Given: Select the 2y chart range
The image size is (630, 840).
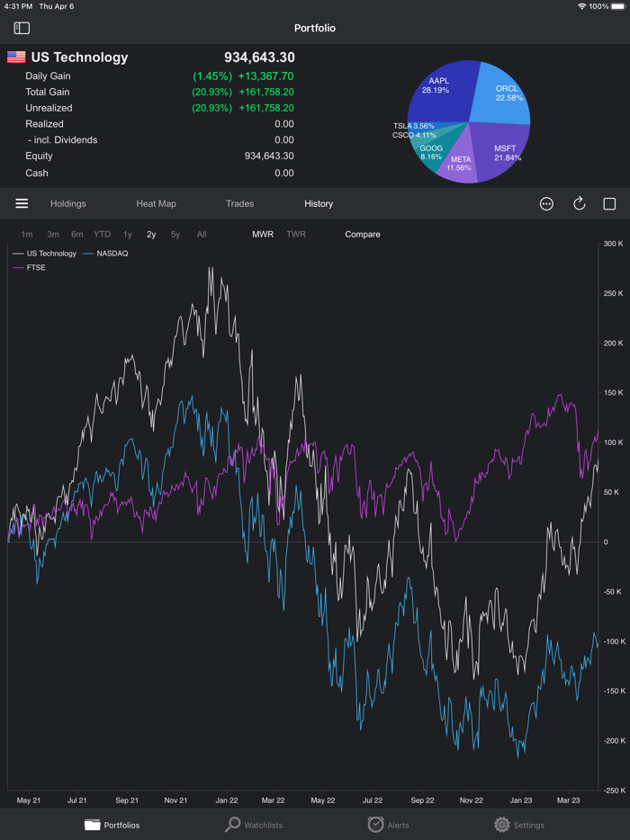Looking at the screenshot, I should click(x=151, y=234).
